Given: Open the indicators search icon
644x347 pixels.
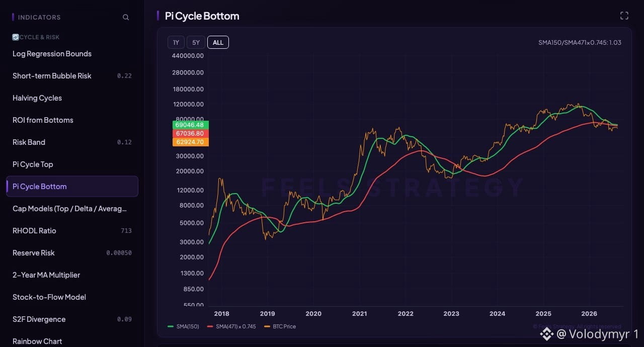Looking at the screenshot, I should click(x=126, y=17).
